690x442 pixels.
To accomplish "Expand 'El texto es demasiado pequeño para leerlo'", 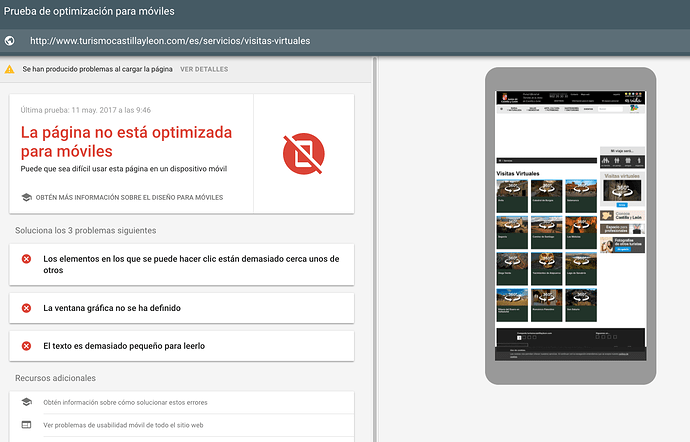I will click(x=182, y=346).
